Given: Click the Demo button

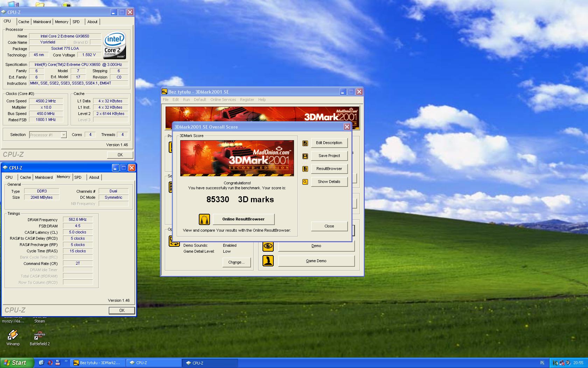Looking at the screenshot, I should pyautogui.click(x=316, y=246).
